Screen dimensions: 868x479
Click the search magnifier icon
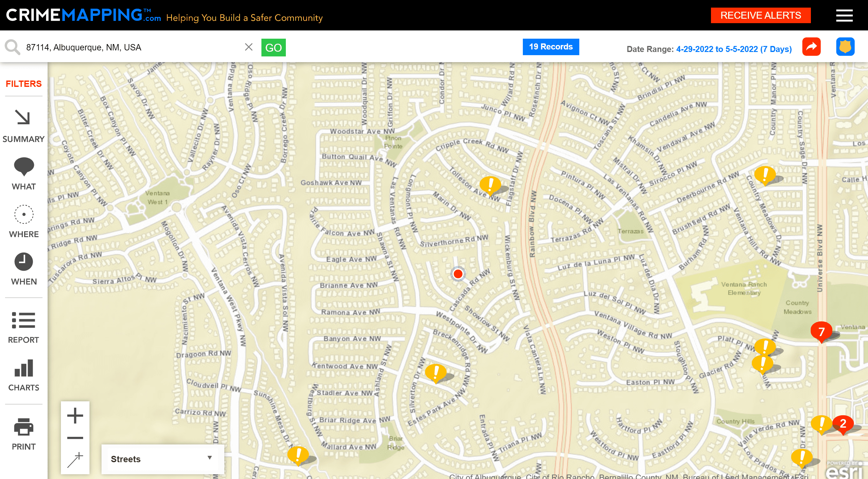12,47
